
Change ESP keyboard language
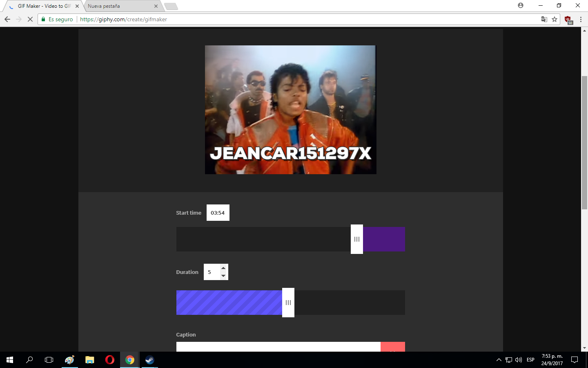530,360
